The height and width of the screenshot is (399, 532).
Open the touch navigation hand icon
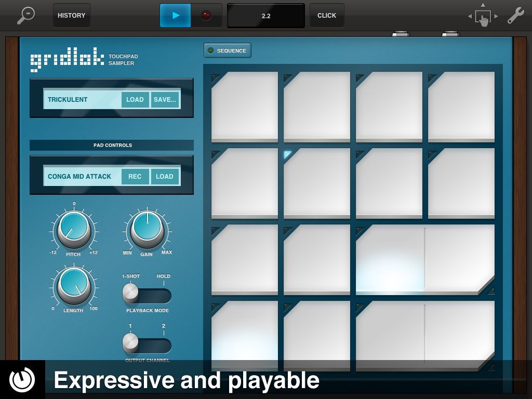click(x=483, y=16)
